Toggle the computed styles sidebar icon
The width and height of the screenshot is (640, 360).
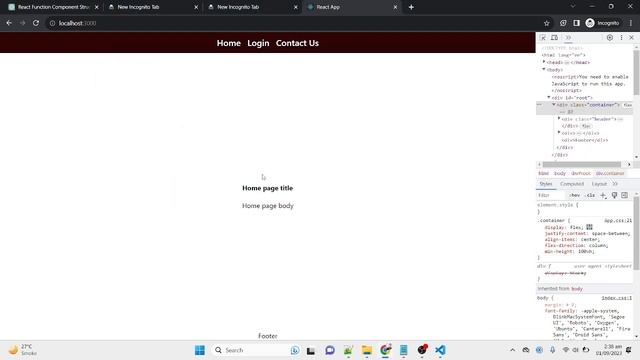pos(624,196)
